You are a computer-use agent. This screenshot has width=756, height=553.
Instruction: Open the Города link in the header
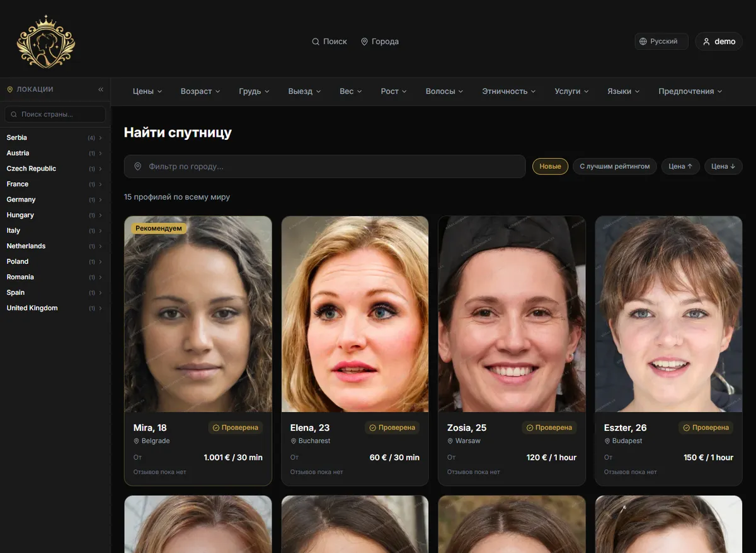click(x=380, y=42)
